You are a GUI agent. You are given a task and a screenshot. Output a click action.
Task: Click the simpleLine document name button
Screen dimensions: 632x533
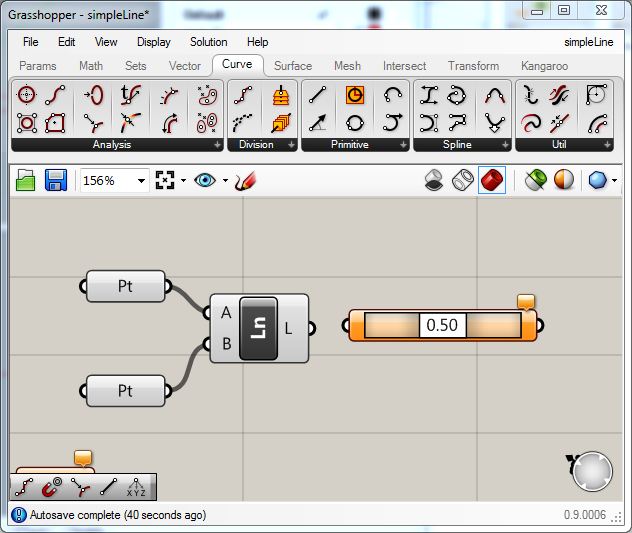[588, 42]
